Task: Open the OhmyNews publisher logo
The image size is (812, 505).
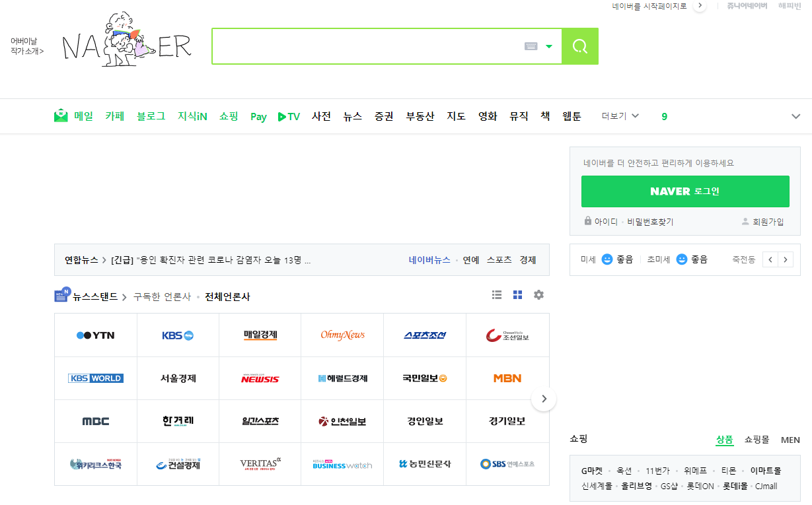Action: pos(342,335)
